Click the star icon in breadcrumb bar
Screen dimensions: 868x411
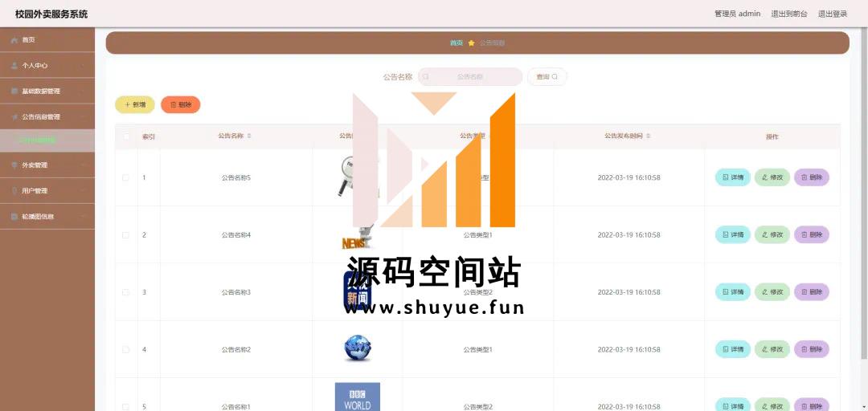pyautogui.click(x=471, y=43)
